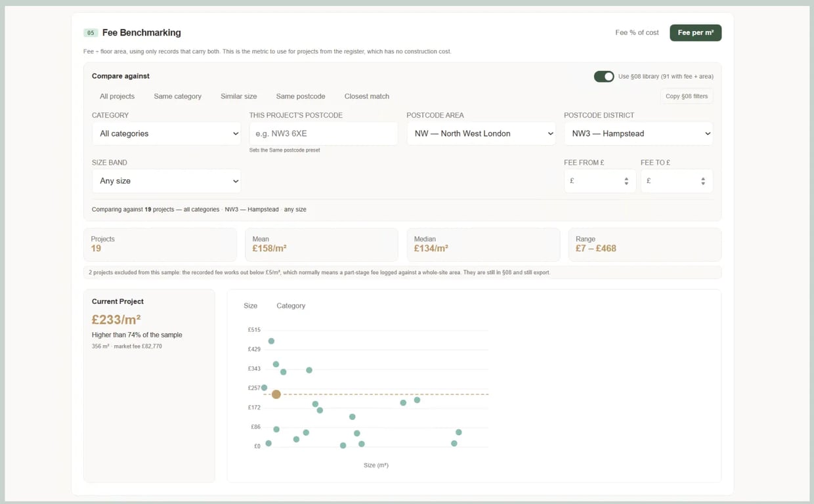Open the Postcode Area dropdown
Screen dimensions: 814x504
[481, 134]
